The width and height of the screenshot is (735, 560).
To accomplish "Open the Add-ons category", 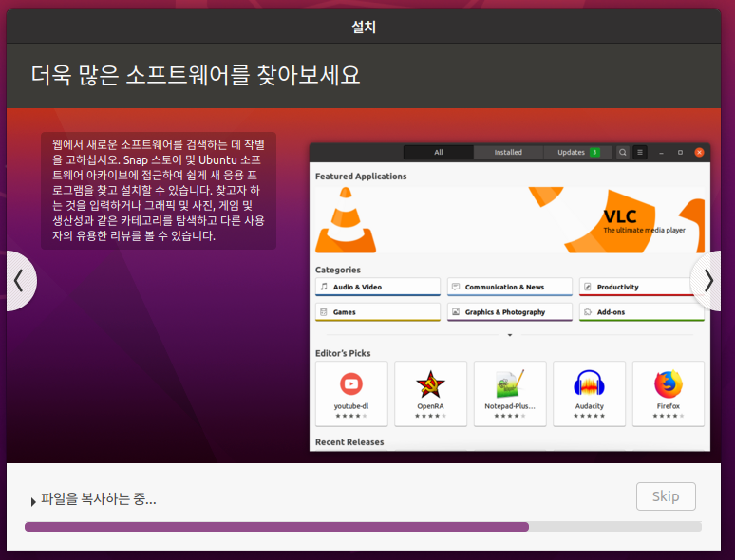I will tap(641, 312).
